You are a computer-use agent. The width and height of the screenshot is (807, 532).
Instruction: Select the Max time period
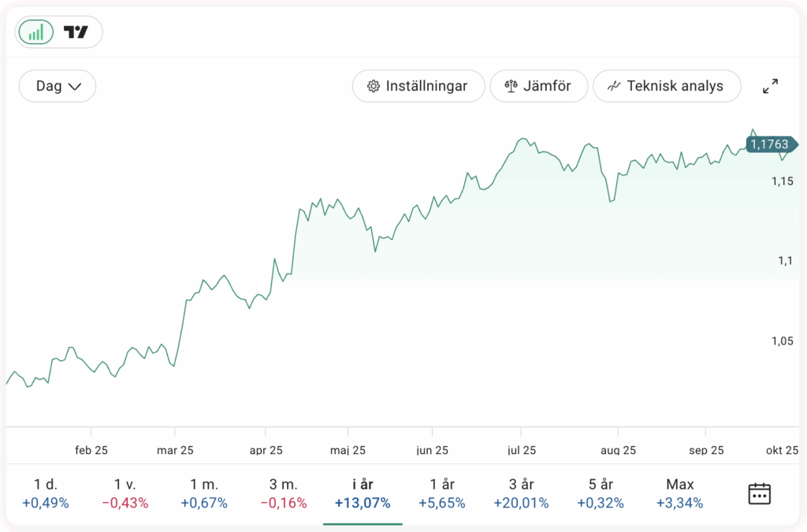[679, 493]
